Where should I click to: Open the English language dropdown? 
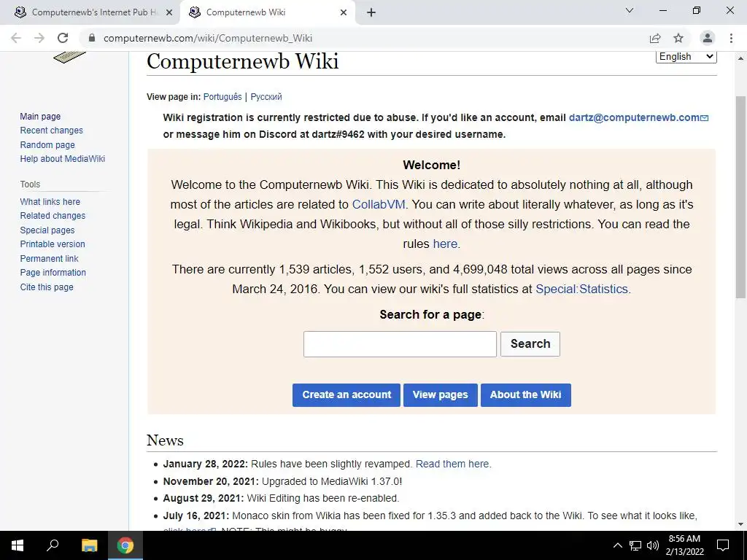click(686, 56)
